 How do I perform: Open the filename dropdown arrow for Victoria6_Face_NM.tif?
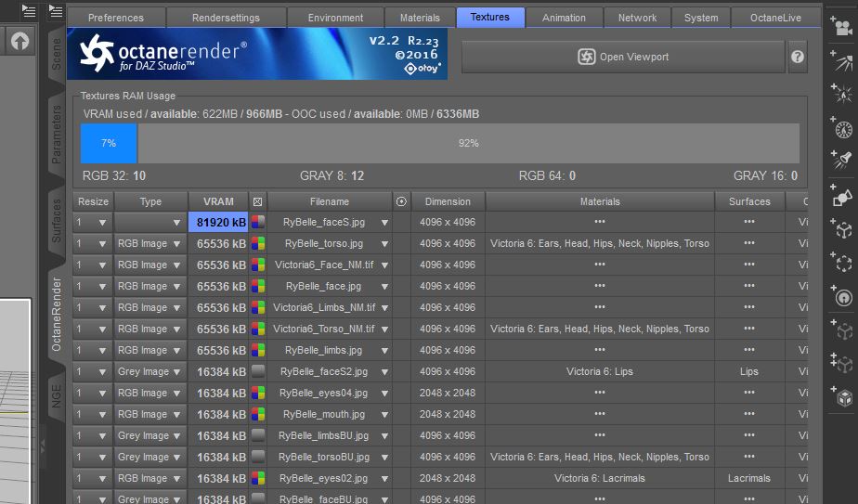pos(384,265)
